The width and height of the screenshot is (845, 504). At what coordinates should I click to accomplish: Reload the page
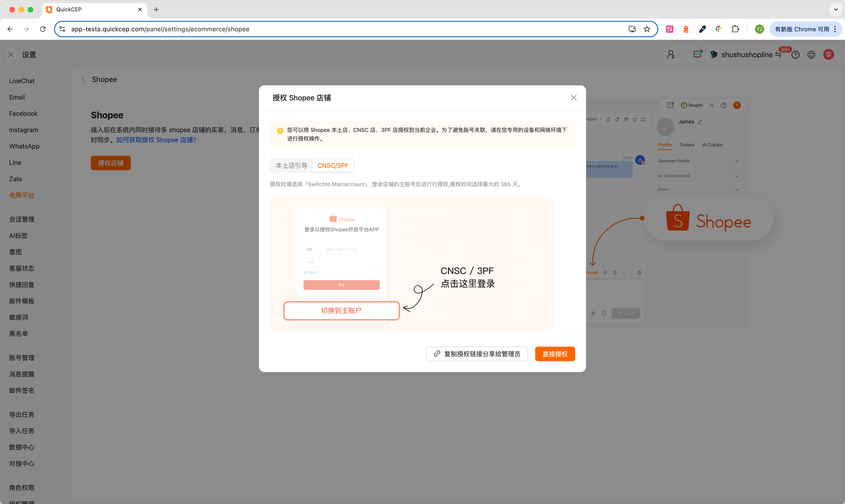pos(43,29)
